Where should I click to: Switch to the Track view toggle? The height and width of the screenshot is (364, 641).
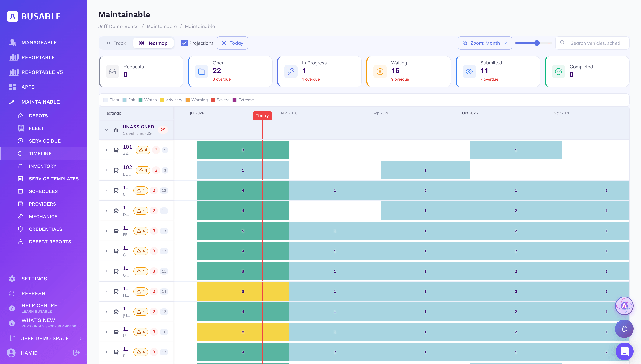116,43
